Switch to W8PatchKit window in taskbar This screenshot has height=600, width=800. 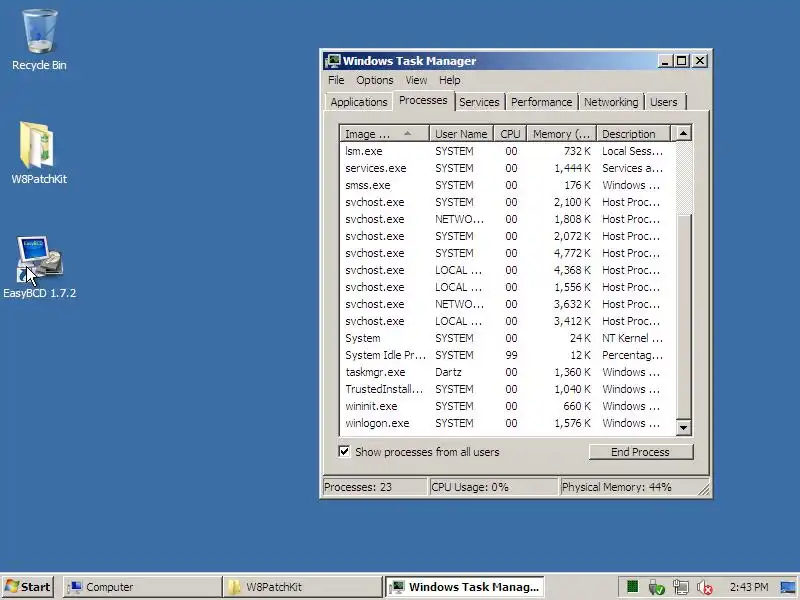[303, 587]
